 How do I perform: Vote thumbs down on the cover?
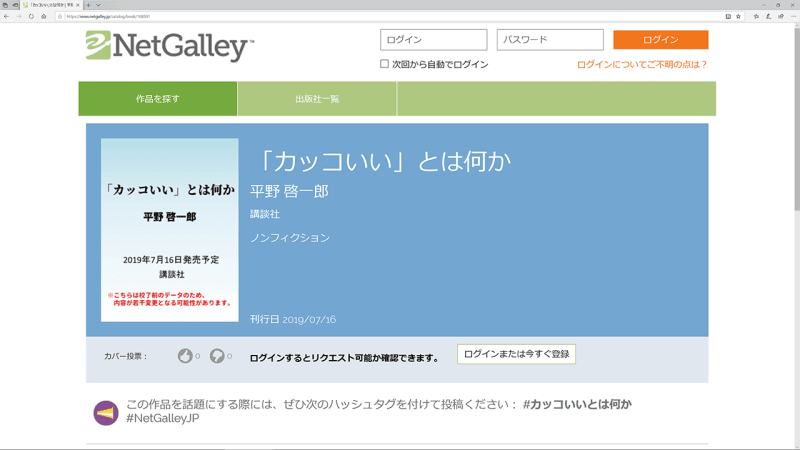pyautogui.click(x=217, y=356)
